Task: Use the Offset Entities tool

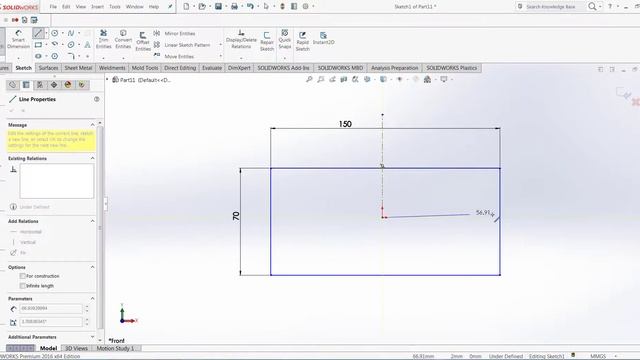Action: [143, 41]
